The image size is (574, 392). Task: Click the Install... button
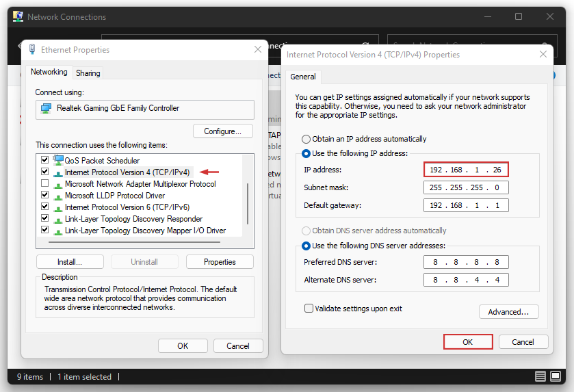pos(70,262)
